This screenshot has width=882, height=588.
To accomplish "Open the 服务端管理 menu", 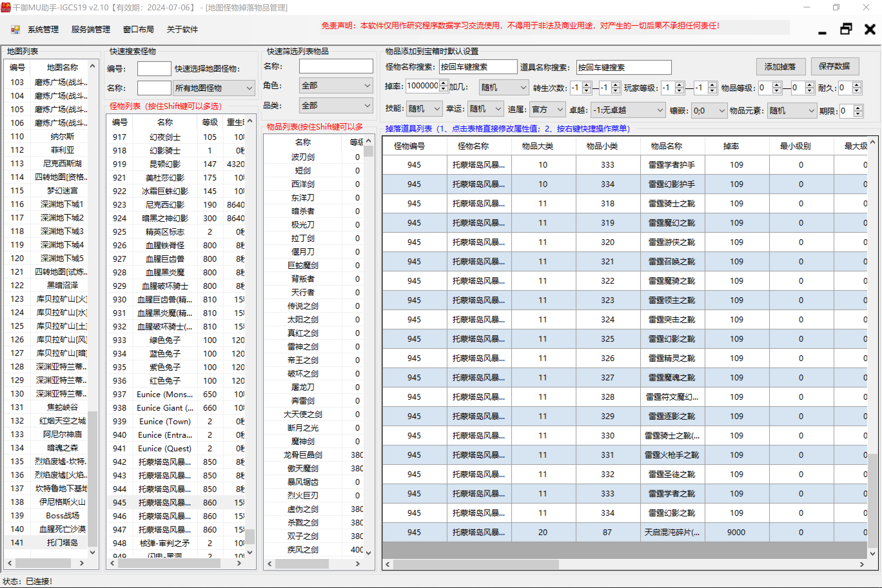I will click(91, 29).
